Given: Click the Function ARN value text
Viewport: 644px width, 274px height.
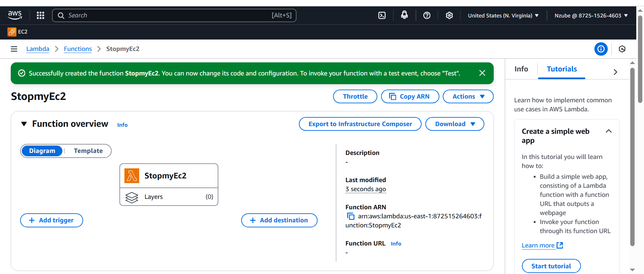Looking at the screenshot, I should 414,221.
